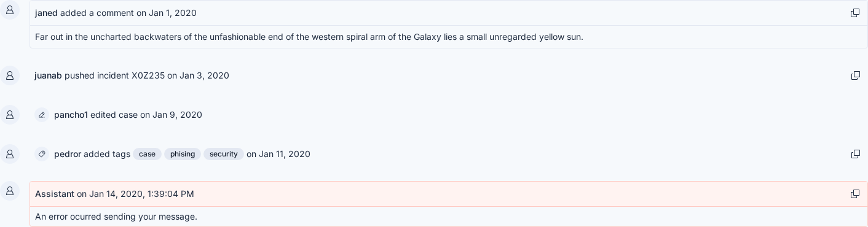
Task: Copy the pedror added tags entry
Action: [x=855, y=154]
